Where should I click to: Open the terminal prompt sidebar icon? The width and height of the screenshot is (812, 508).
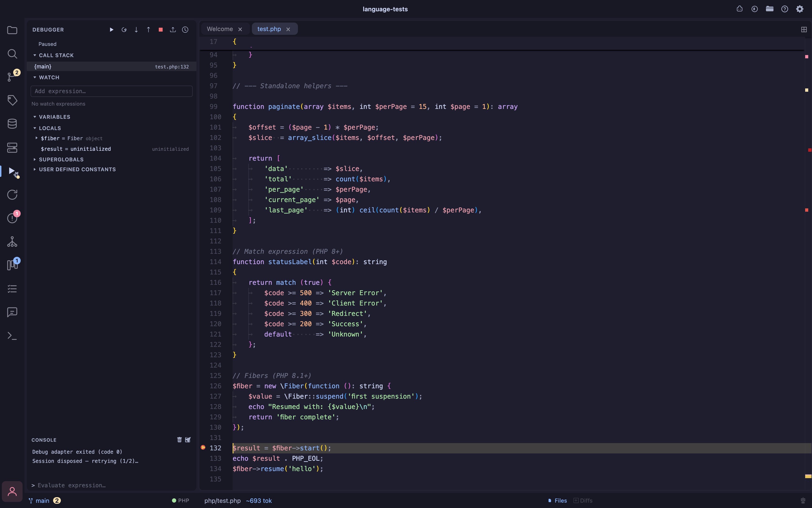click(12, 336)
